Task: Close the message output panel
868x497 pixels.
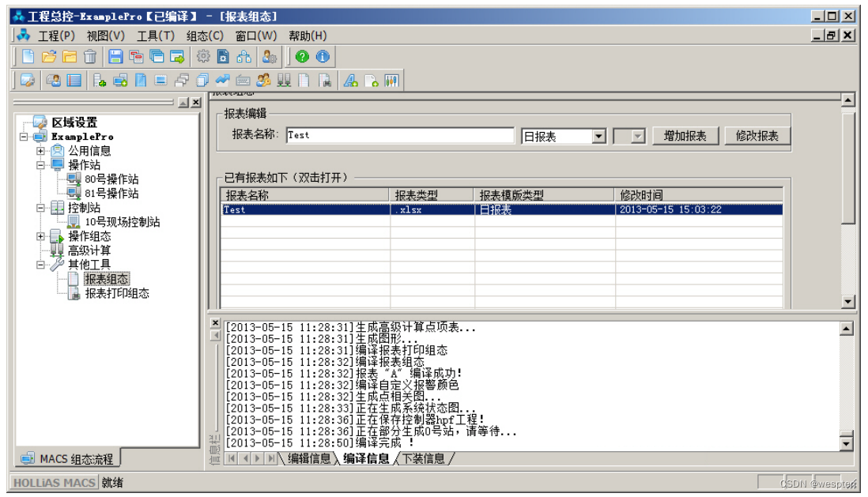Action: point(216,322)
